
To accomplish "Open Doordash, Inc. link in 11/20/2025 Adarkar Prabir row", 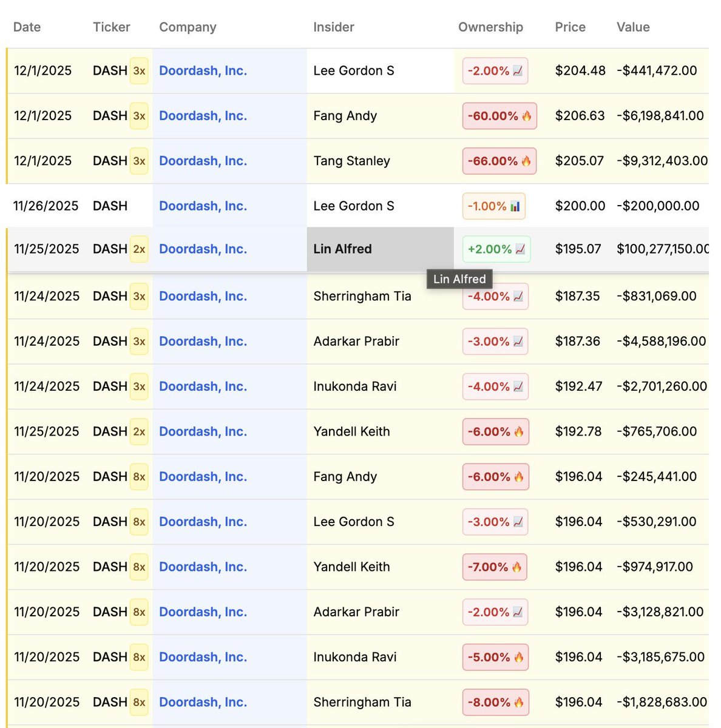I will tap(203, 612).
